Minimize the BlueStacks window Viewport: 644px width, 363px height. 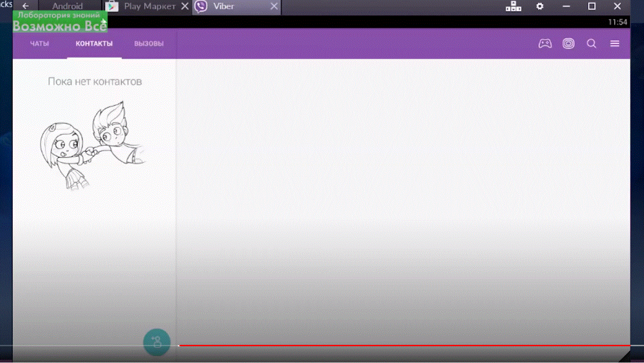[566, 6]
